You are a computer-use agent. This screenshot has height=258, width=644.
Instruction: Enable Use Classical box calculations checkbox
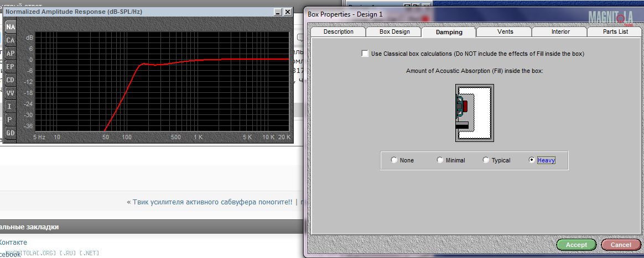coord(365,54)
